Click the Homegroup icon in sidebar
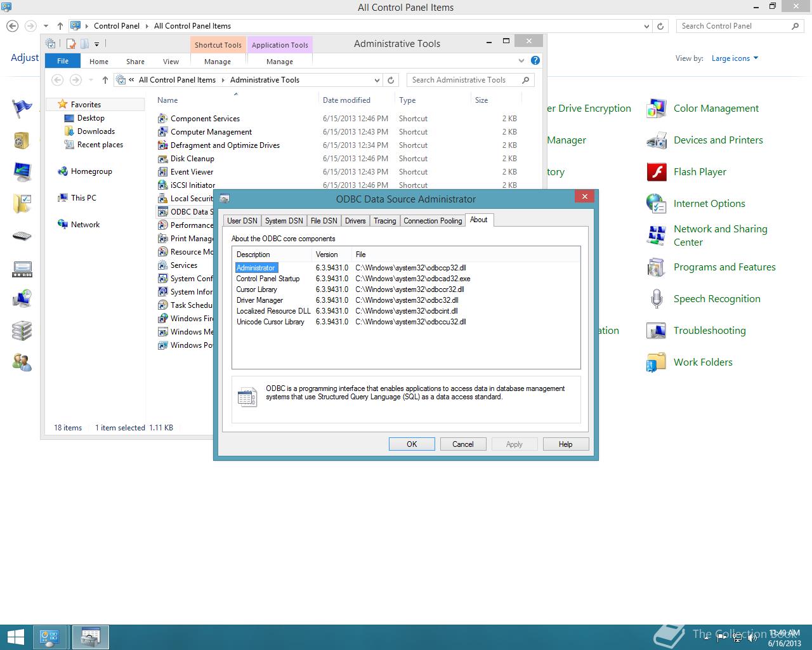Screen dimensions: 812x650 coord(62,171)
